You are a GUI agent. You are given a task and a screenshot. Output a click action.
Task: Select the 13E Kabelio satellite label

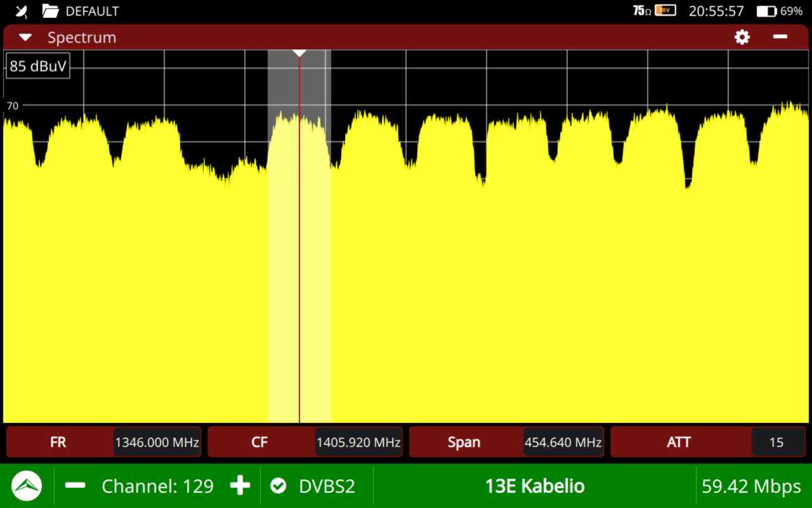coord(534,486)
